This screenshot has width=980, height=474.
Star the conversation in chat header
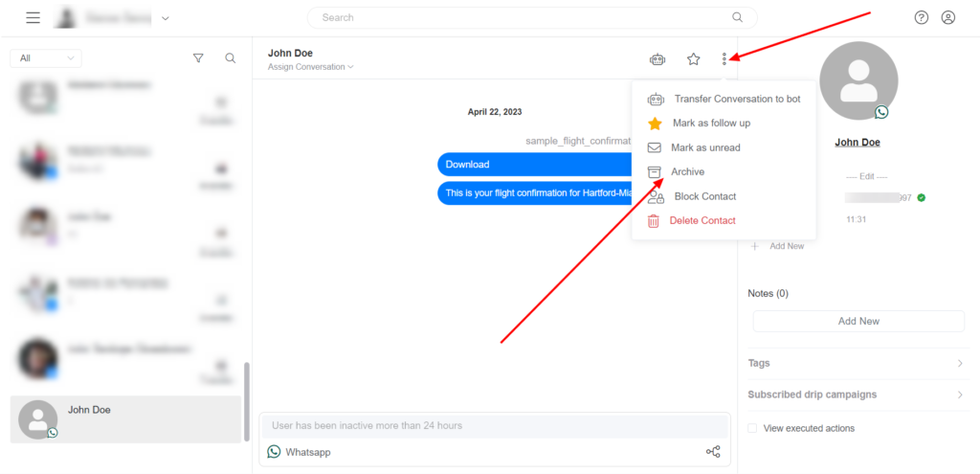pyautogui.click(x=693, y=59)
